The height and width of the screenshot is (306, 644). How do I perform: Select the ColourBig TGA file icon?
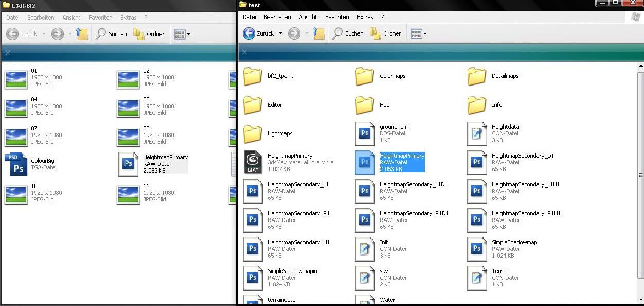point(15,164)
